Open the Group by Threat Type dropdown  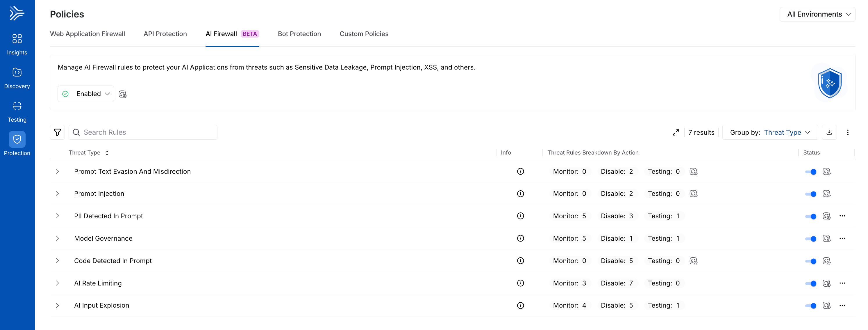770,132
